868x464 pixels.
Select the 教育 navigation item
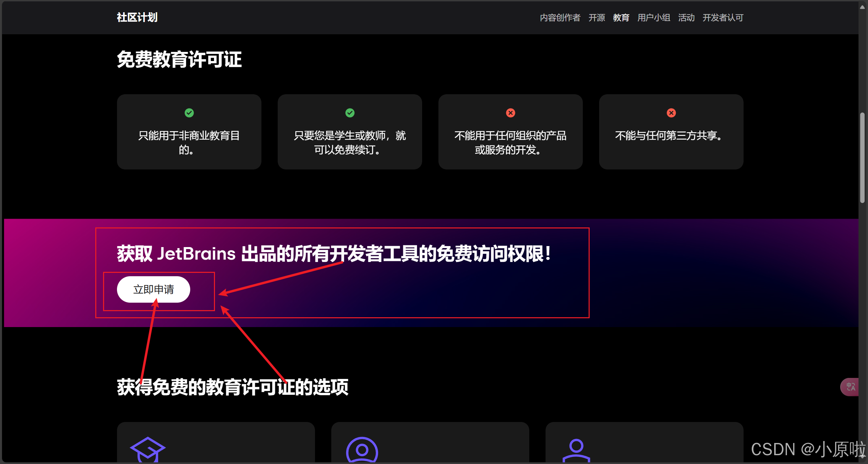point(621,18)
